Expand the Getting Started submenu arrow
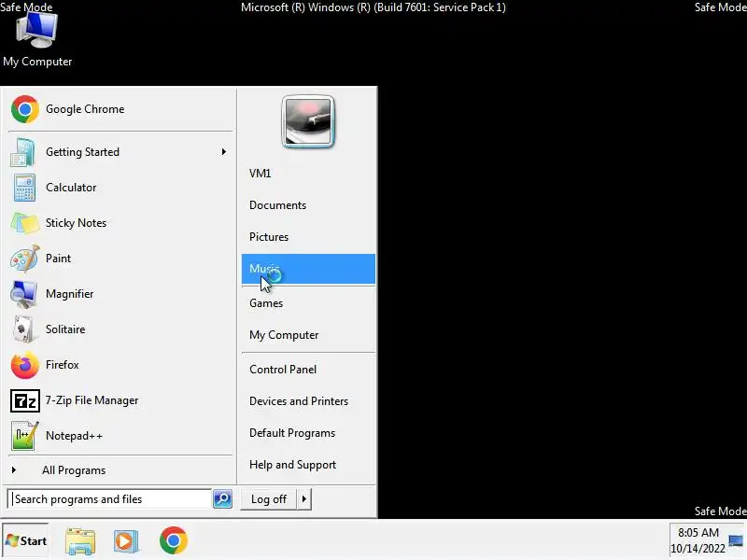Screen dimensions: 747x560 pyautogui.click(x=224, y=152)
